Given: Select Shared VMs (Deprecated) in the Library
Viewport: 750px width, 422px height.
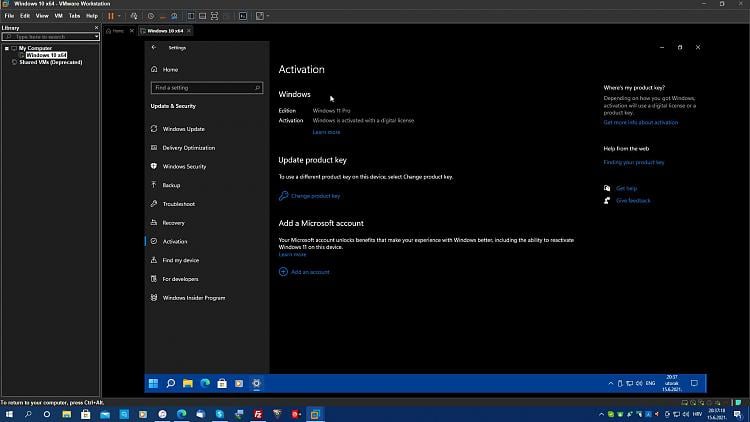Looking at the screenshot, I should 51,62.
